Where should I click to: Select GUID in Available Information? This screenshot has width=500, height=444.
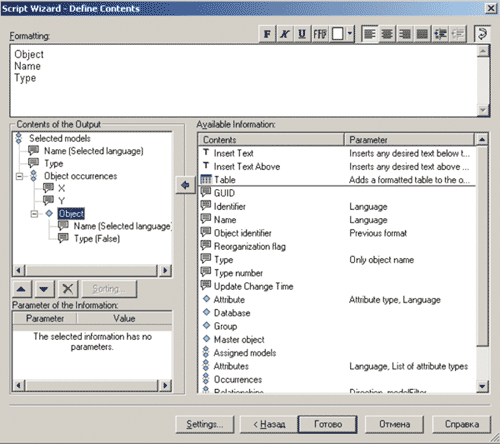(x=224, y=193)
